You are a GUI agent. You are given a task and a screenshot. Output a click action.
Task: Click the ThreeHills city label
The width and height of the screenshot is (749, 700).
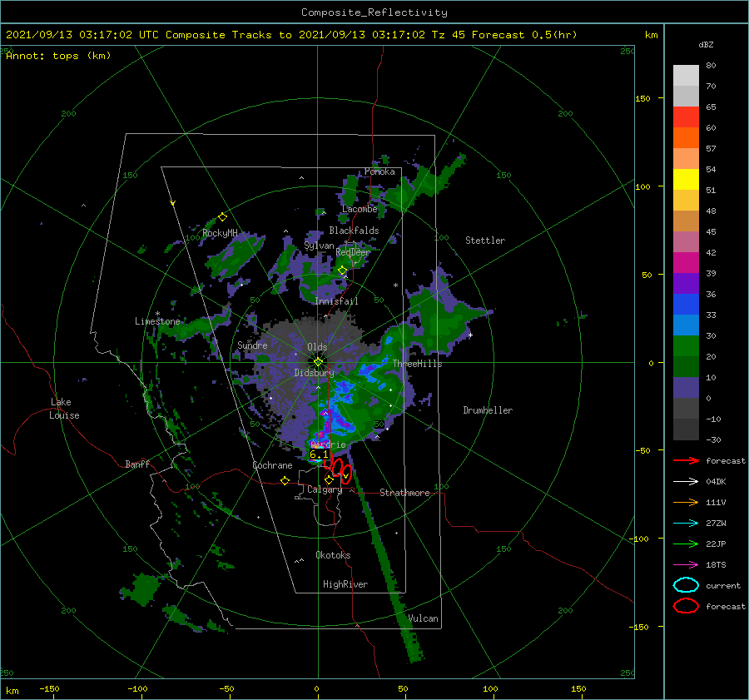pos(418,364)
